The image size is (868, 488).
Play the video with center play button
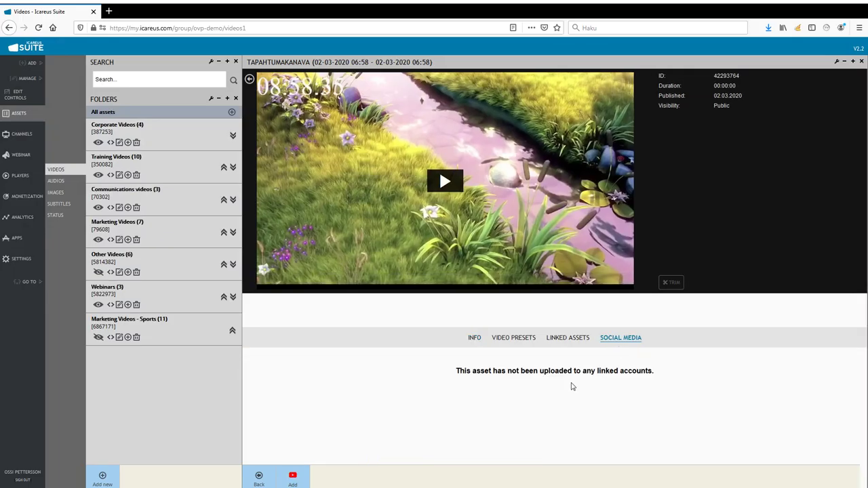pyautogui.click(x=445, y=181)
